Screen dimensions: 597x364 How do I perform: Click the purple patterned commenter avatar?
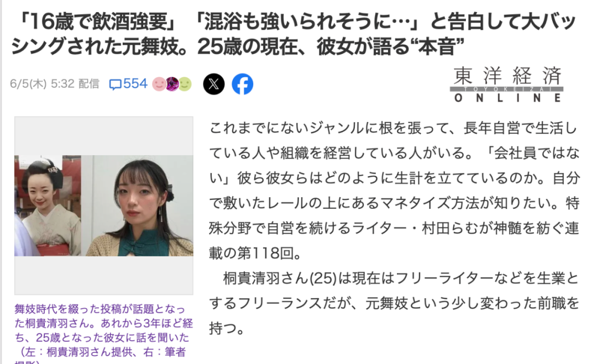tap(172, 84)
